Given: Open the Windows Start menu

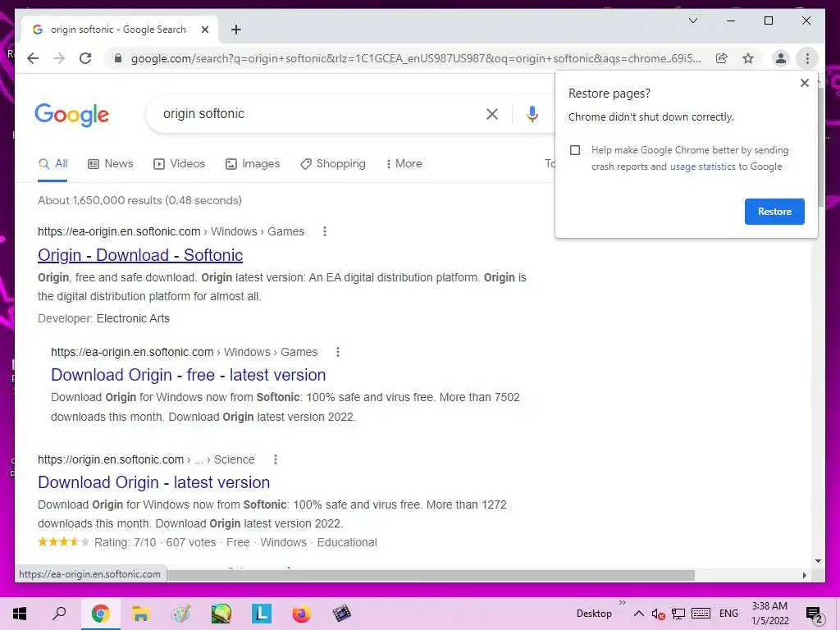Looking at the screenshot, I should tap(20, 614).
